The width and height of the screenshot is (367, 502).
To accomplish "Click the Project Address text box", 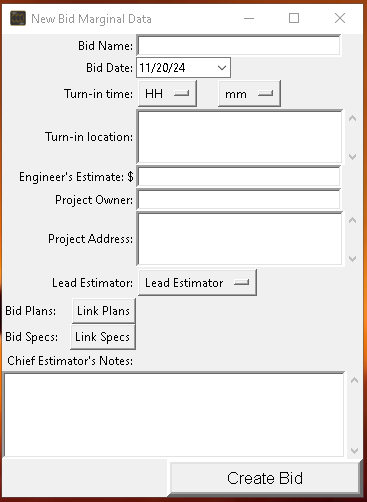I will click(x=240, y=239).
